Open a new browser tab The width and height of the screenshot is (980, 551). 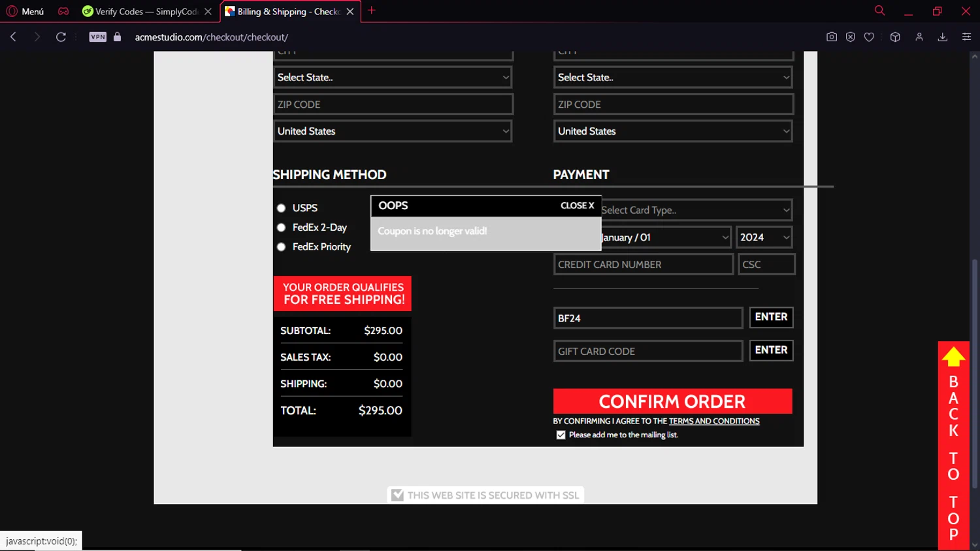tap(372, 10)
